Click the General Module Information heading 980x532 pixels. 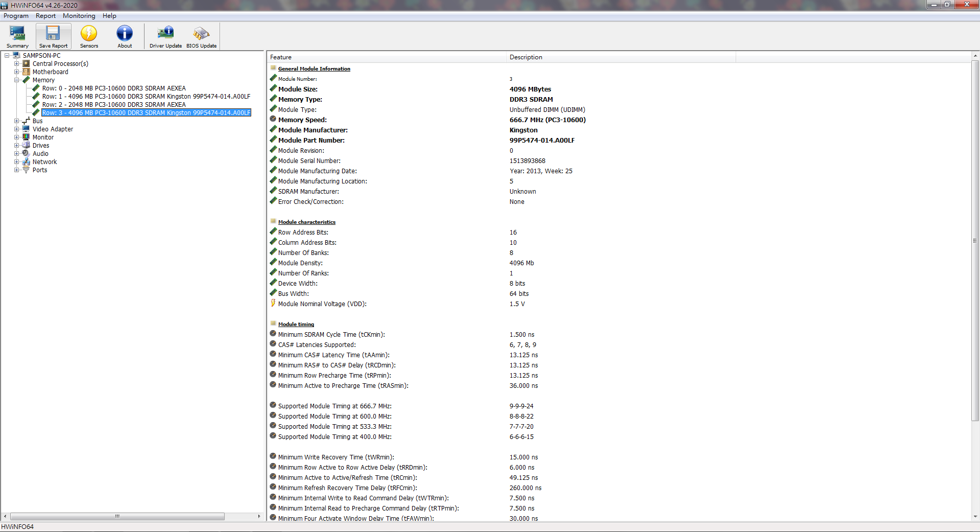click(x=314, y=68)
